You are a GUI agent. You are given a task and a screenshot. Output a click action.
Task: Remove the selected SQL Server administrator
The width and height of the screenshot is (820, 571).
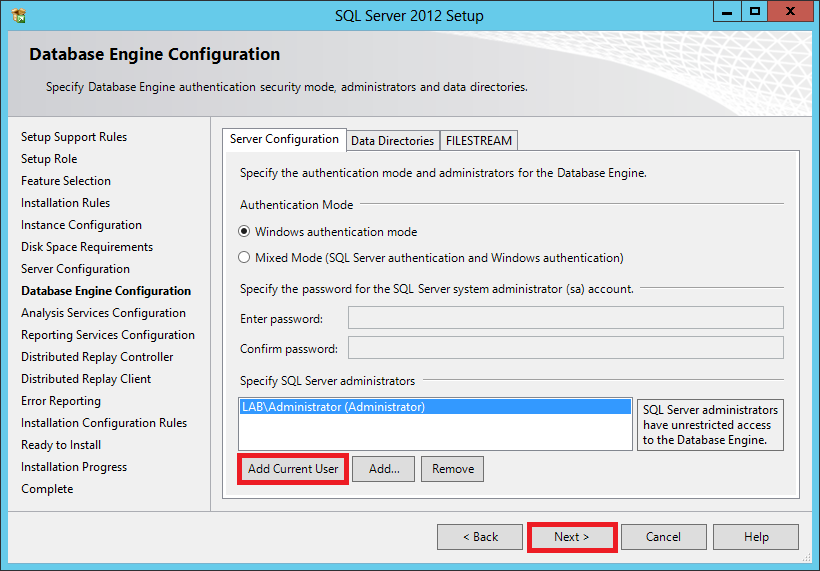(452, 469)
